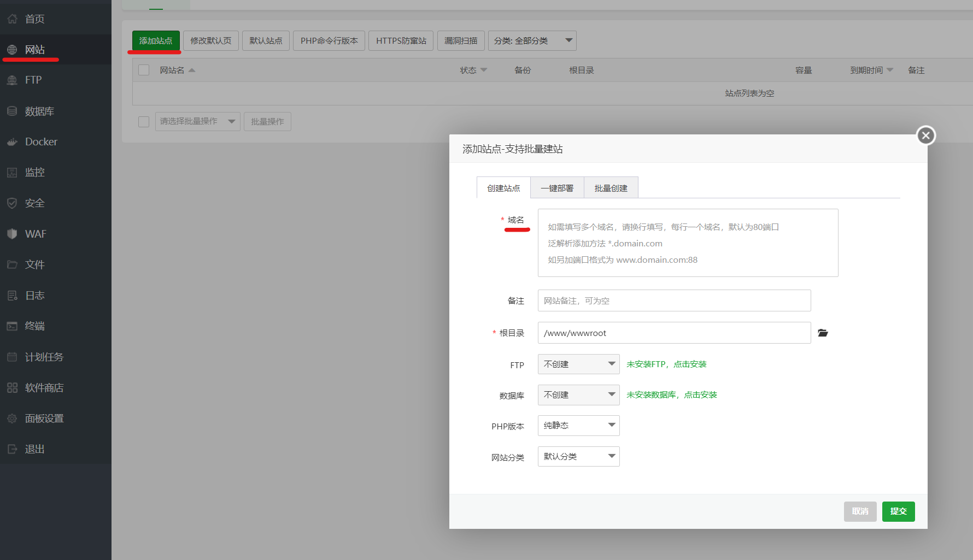
Task: Open the 网站分类 默认分类 dropdown
Action: pyautogui.click(x=578, y=456)
